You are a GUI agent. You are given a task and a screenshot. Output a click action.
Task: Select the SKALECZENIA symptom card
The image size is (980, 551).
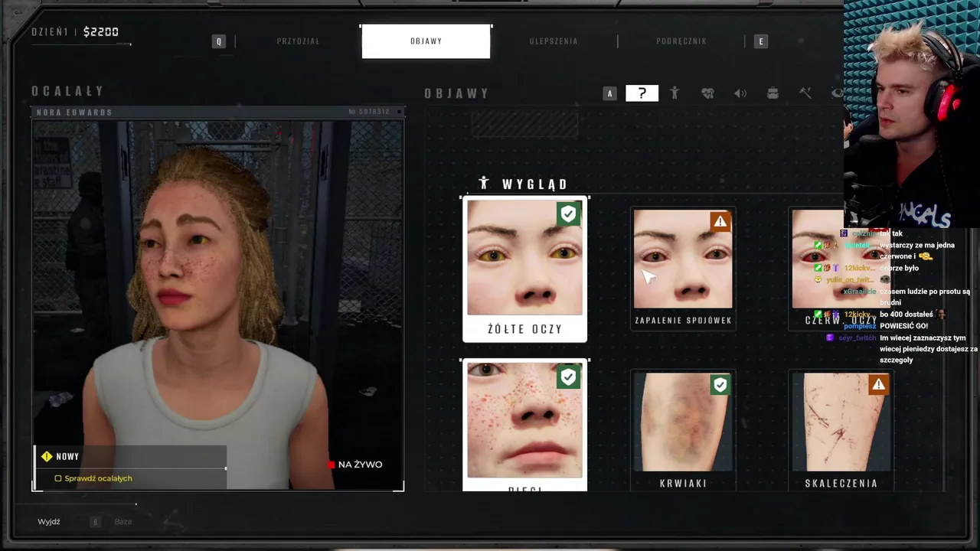click(841, 430)
